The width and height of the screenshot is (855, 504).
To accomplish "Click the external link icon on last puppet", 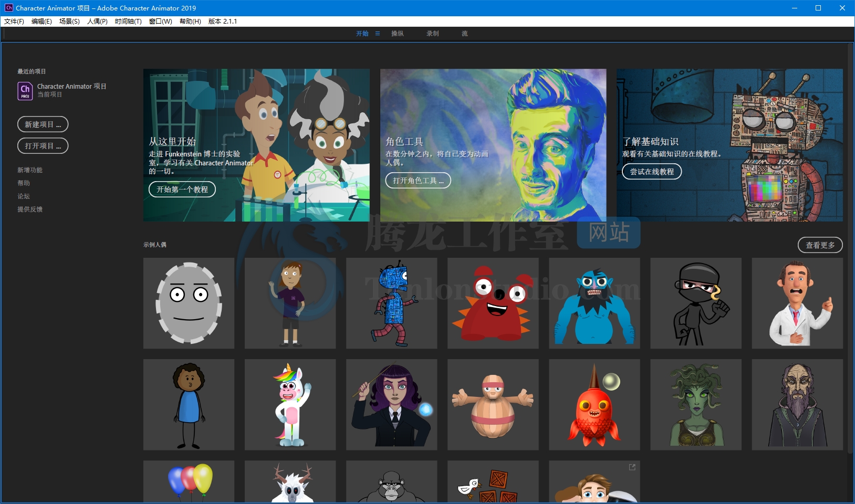I will (632, 467).
